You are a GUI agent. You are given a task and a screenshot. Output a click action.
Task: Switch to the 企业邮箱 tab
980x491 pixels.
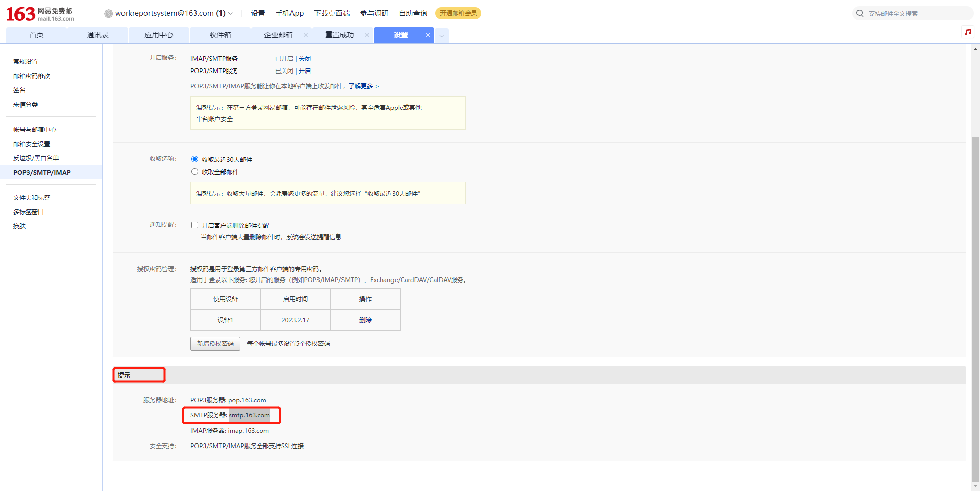(278, 35)
